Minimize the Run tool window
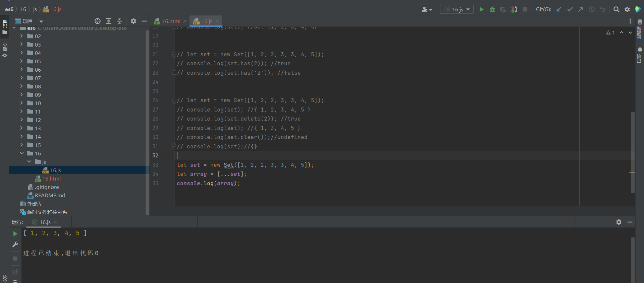The height and width of the screenshot is (283, 644). tap(630, 222)
